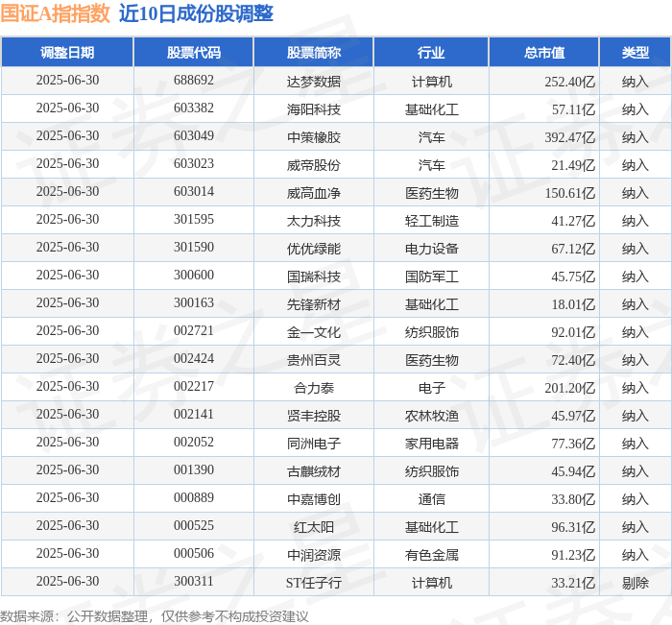
Task: Select stock name 贵州百灵
Action: (314, 360)
